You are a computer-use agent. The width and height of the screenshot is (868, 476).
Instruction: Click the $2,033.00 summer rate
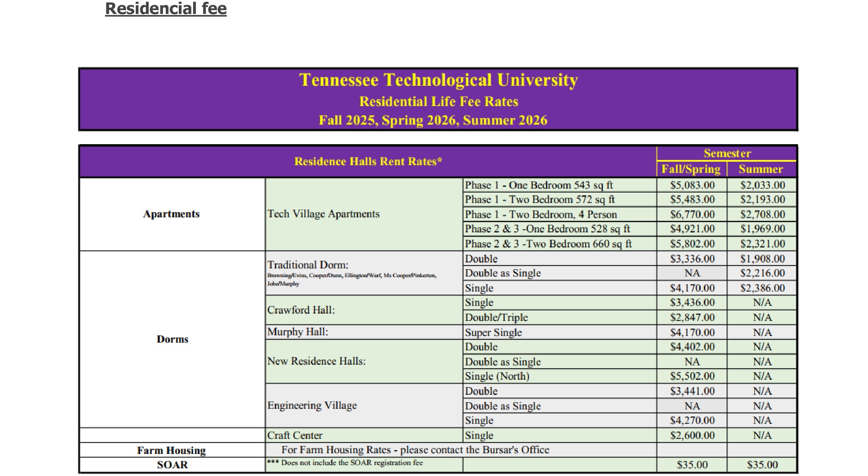tap(762, 185)
